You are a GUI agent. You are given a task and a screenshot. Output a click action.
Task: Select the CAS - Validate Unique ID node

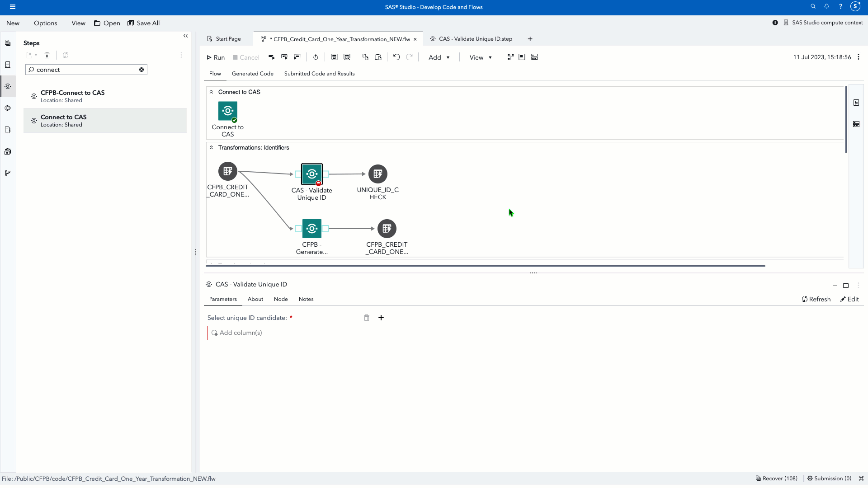312,174
